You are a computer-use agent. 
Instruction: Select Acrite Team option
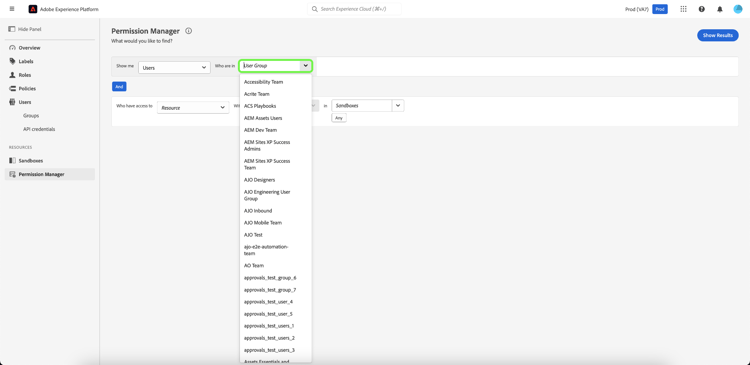tap(276, 94)
